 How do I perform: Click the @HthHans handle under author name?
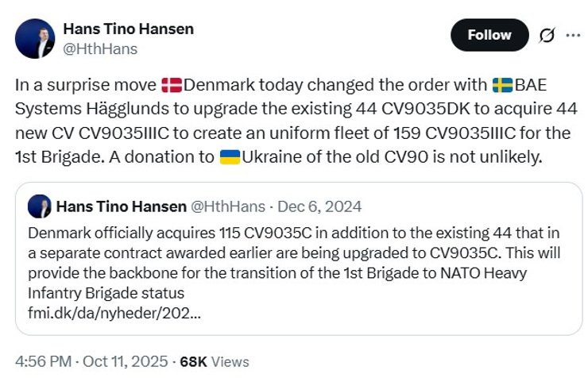(100, 48)
